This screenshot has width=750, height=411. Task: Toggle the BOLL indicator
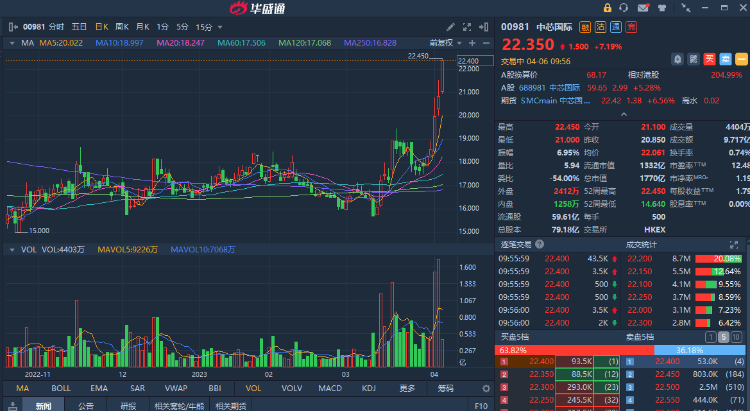61,388
